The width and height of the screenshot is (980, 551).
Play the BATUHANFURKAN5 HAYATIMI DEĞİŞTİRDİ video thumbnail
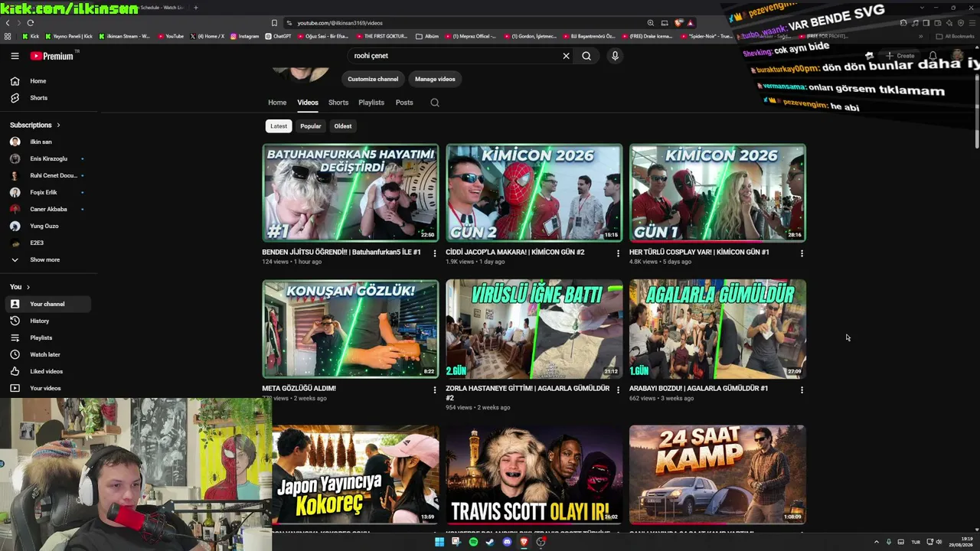351,193
